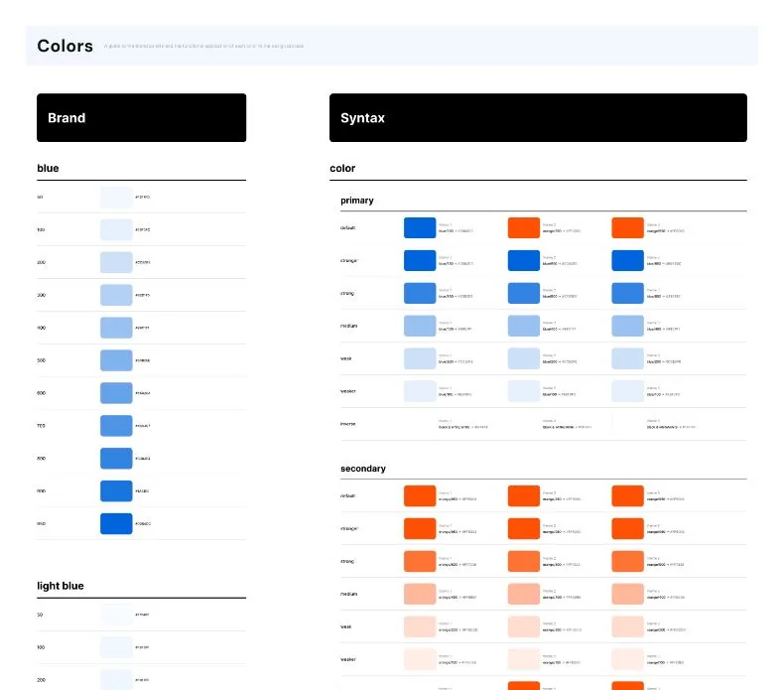Choose primary strong theme 1 swatch
The height and width of the screenshot is (690, 784).
pos(420,293)
